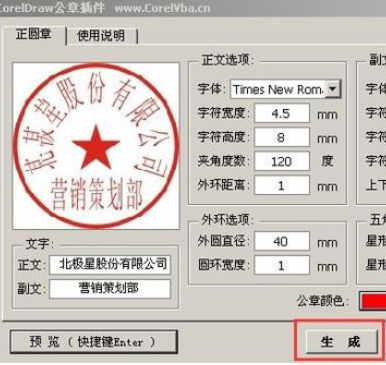The width and height of the screenshot is (386, 365).
Task: Switch to the 正圆章 tab
Action: [33, 35]
